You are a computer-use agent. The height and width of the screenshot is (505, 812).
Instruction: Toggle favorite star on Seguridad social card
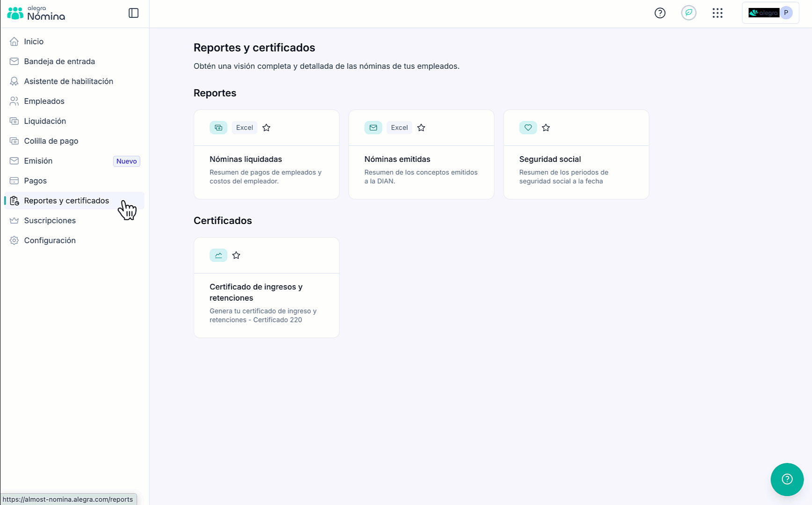[546, 128]
